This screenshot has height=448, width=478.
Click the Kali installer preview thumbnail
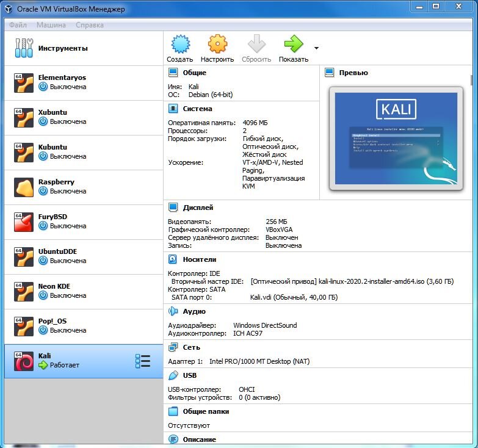click(396, 139)
